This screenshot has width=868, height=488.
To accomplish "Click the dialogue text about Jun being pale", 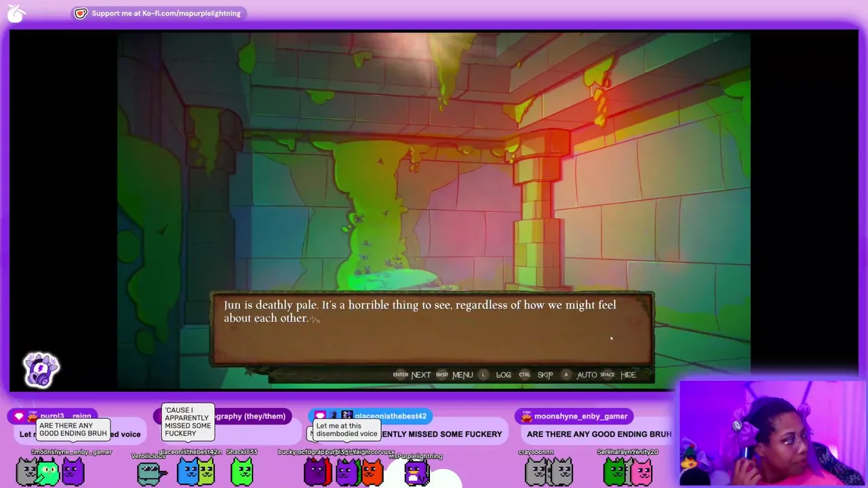I will coord(420,311).
